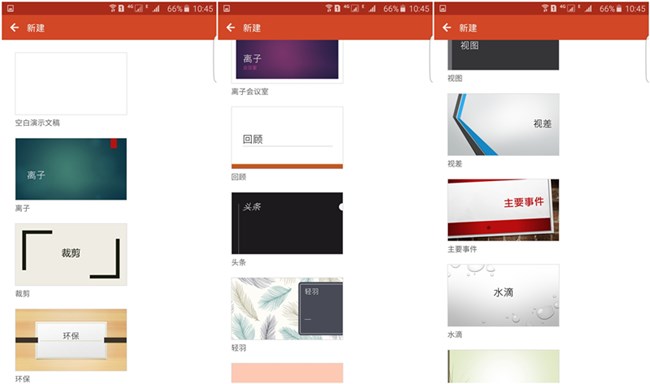Choose the green template at the bottom of the right screen

click(503, 366)
